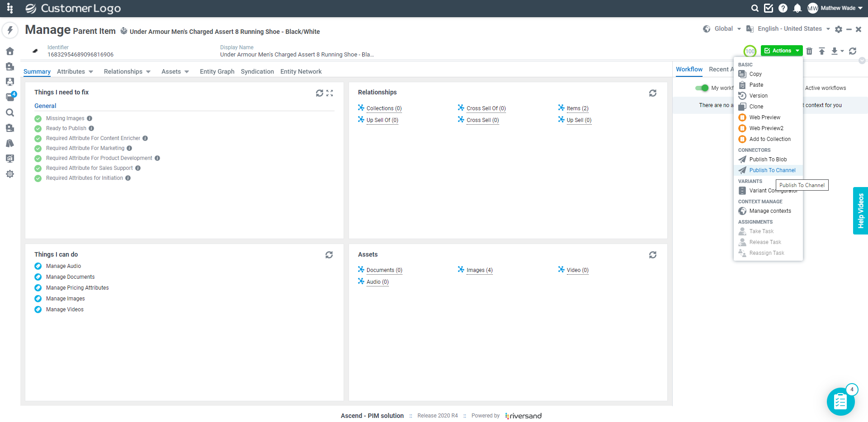Click the toolbar refresh icon near Actions
Image resolution: width=868 pixels, height=422 pixels.
tap(853, 51)
